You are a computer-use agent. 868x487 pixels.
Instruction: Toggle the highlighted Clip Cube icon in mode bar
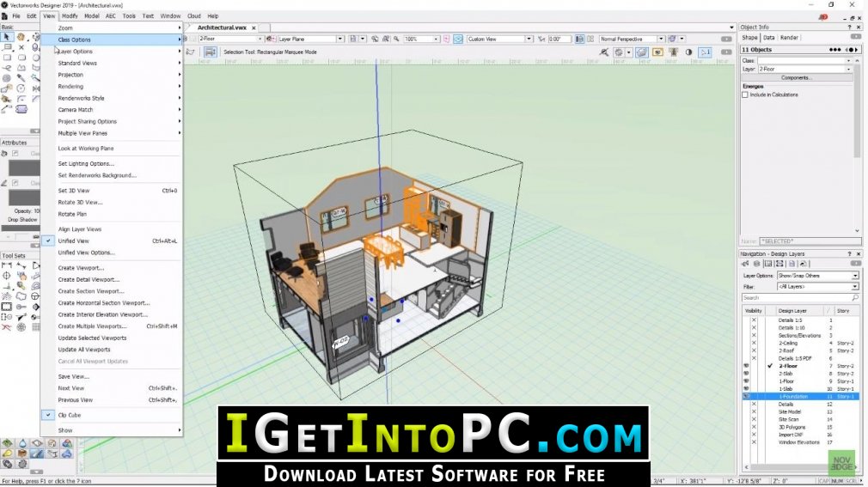pos(642,52)
